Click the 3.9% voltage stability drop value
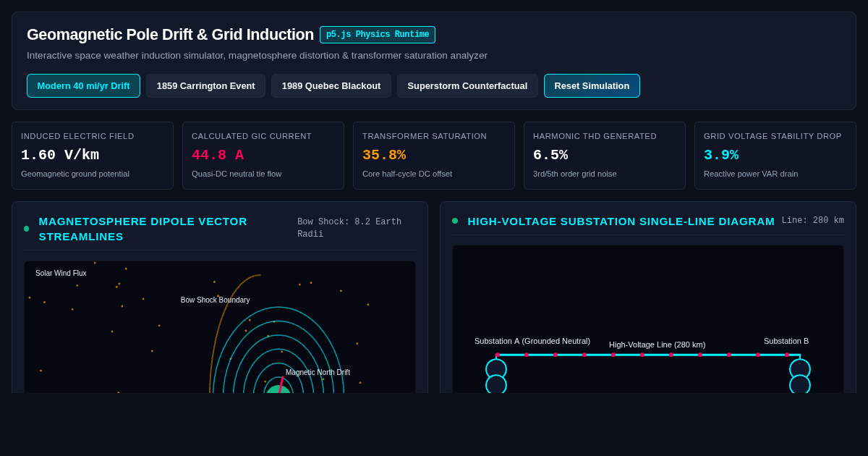The width and height of the screenshot is (868, 456). click(x=721, y=155)
